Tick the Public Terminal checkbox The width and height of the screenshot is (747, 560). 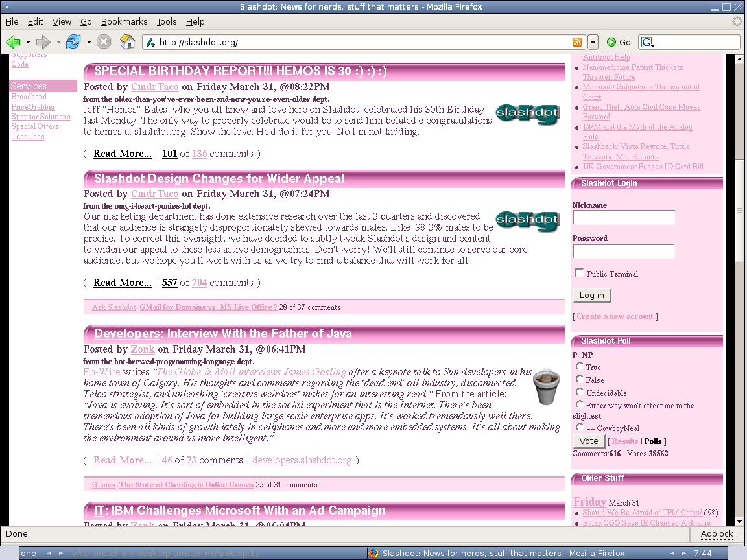tap(579, 273)
